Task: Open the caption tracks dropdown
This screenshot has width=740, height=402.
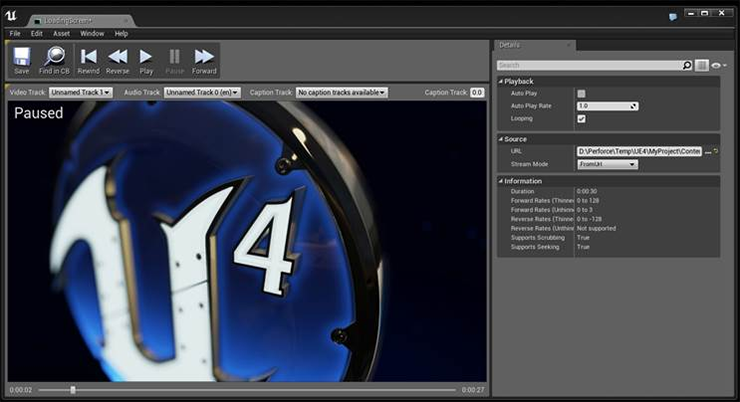Action: click(x=342, y=92)
